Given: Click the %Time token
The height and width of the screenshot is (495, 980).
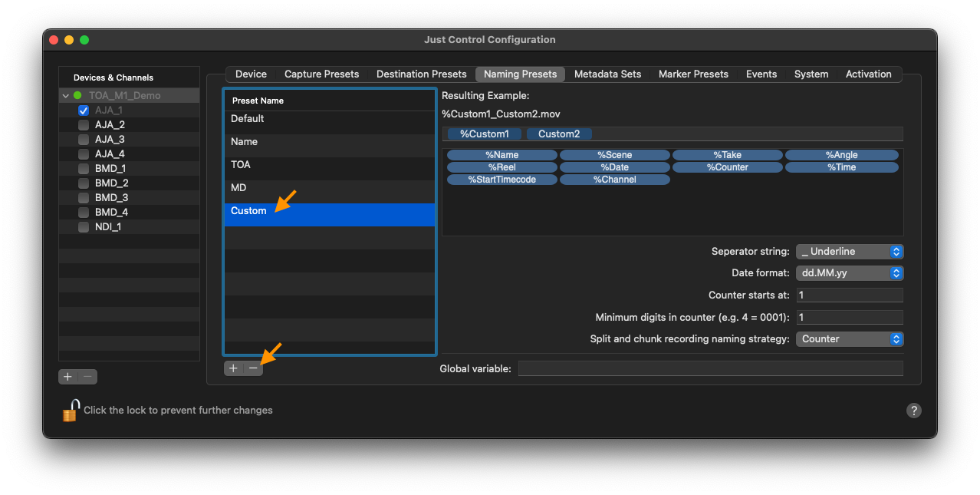Looking at the screenshot, I should pyautogui.click(x=841, y=167).
